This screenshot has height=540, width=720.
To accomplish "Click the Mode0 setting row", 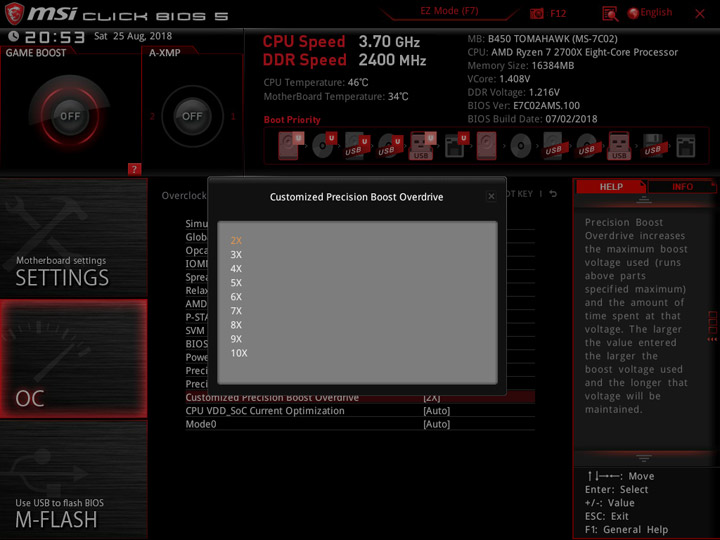I will pyautogui.click(x=360, y=424).
